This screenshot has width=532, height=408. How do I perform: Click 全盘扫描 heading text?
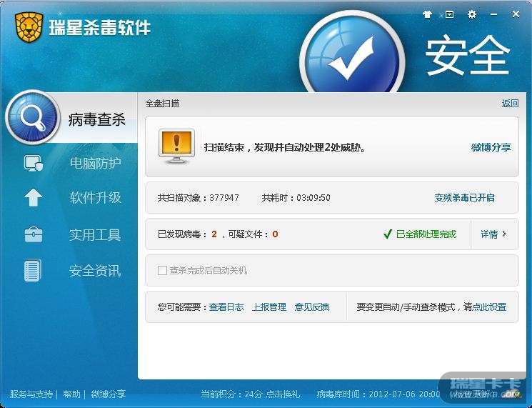[162, 103]
